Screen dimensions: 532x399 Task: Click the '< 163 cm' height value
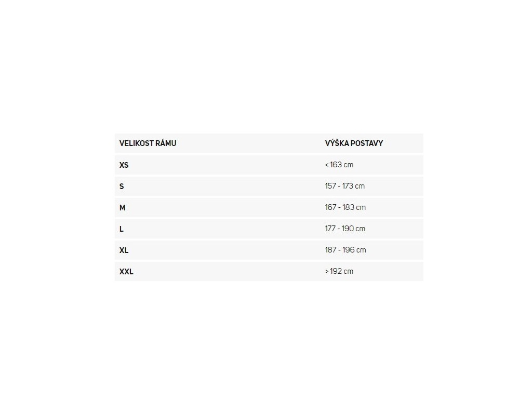pyautogui.click(x=339, y=165)
